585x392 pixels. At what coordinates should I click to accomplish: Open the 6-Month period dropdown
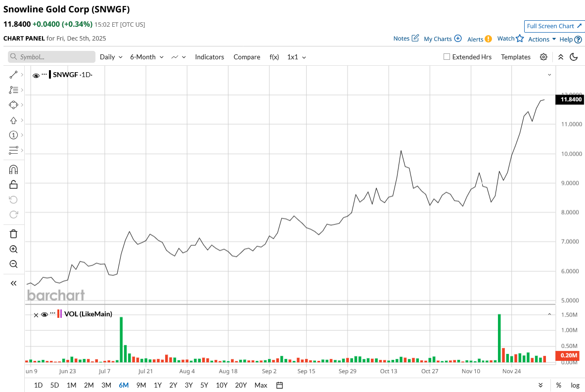point(147,57)
